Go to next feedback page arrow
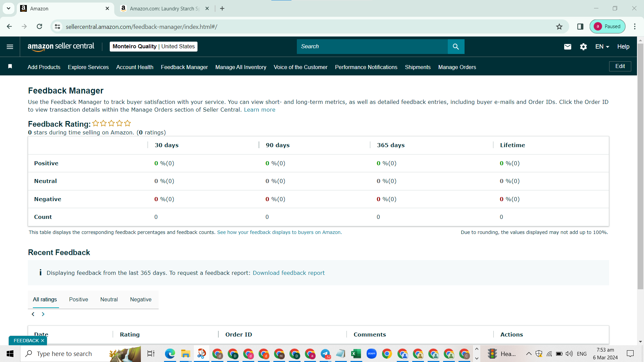Image resolution: width=644 pixels, height=362 pixels. coord(43,314)
